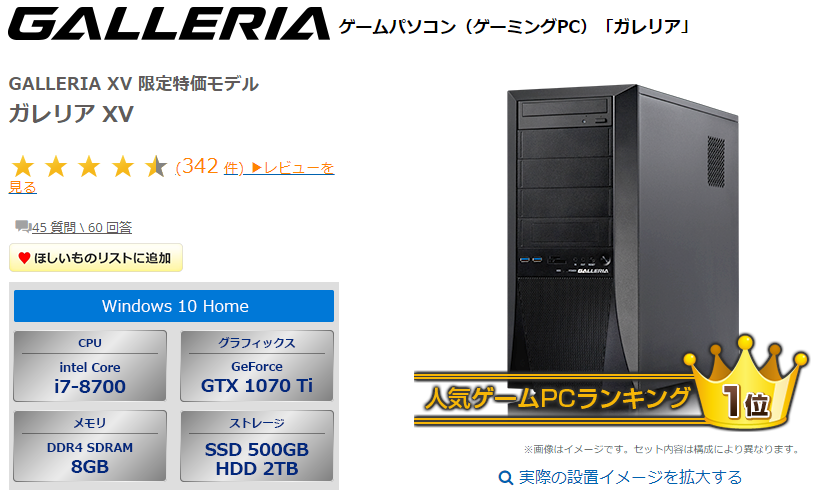Image resolution: width=821 pixels, height=491 pixels.
Task: Add item with ほしいものリストに追加 button
Action: coord(96,258)
